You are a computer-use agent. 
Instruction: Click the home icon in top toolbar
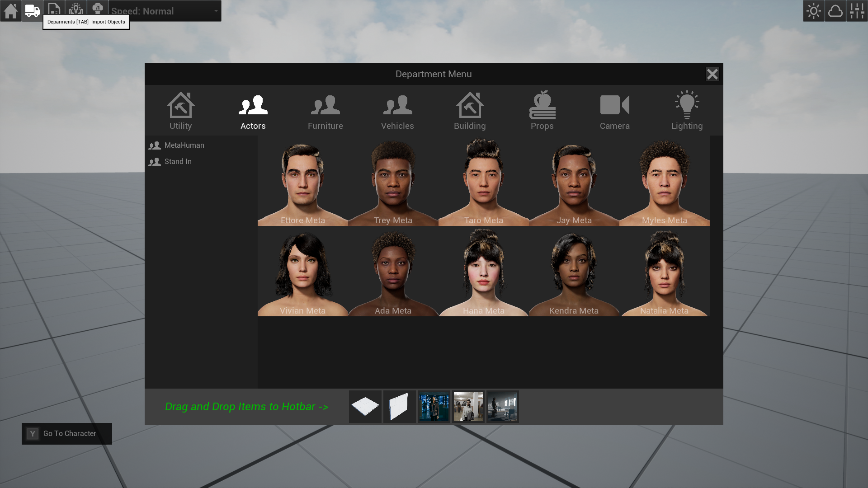pos(11,11)
